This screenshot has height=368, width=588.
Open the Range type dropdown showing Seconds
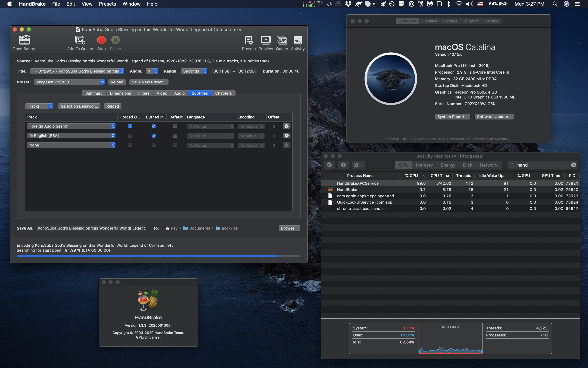coord(194,71)
